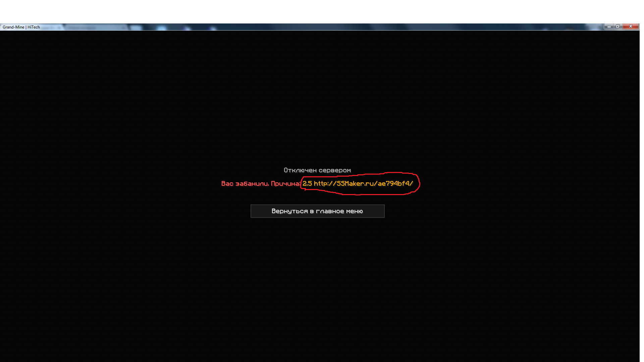Restore down the Grand-Mine window
Screen dimensions: 644x362
(x=618, y=26)
